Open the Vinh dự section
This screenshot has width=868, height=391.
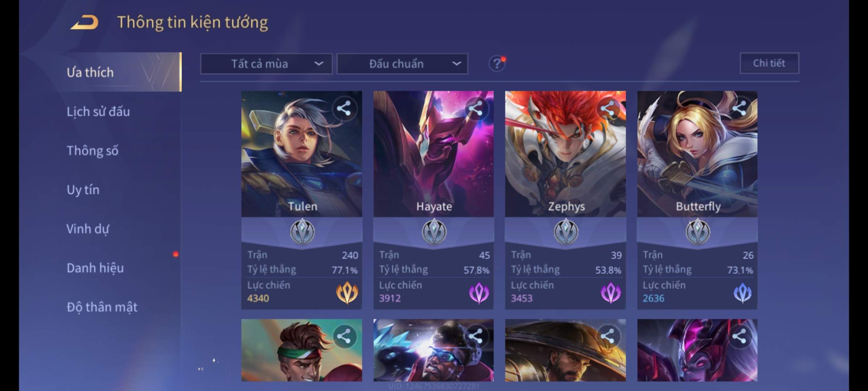point(88,229)
